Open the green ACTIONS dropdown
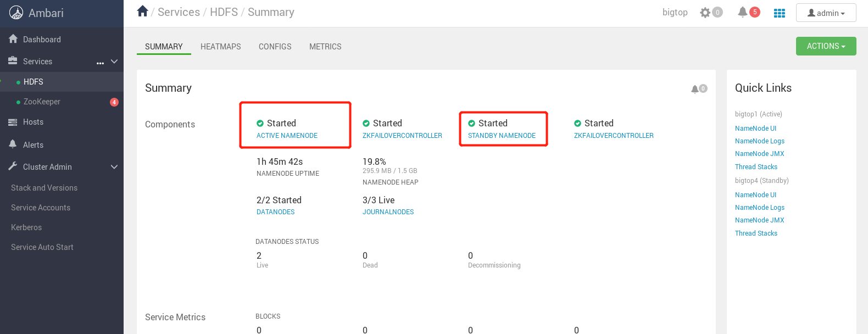This screenshot has width=868, height=334. pyautogui.click(x=826, y=46)
